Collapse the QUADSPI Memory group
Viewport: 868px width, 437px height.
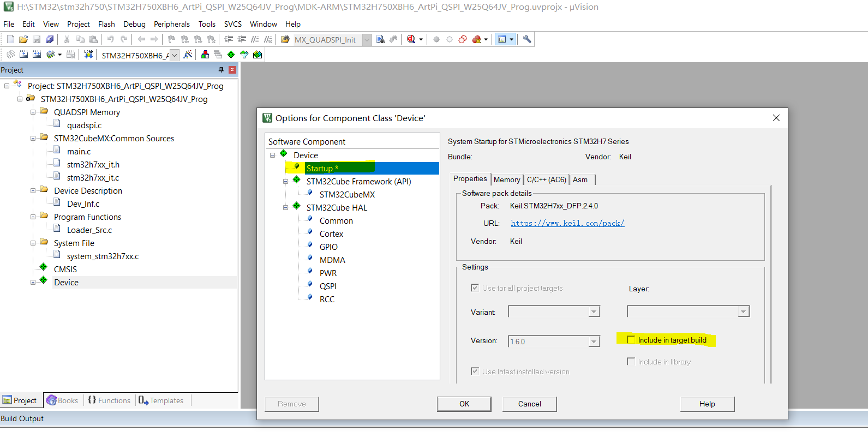click(x=33, y=112)
